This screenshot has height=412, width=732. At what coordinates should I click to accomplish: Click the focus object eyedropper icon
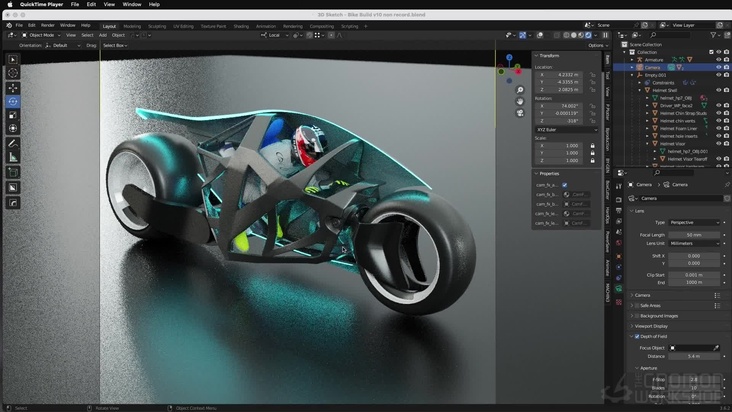[x=715, y=347]
